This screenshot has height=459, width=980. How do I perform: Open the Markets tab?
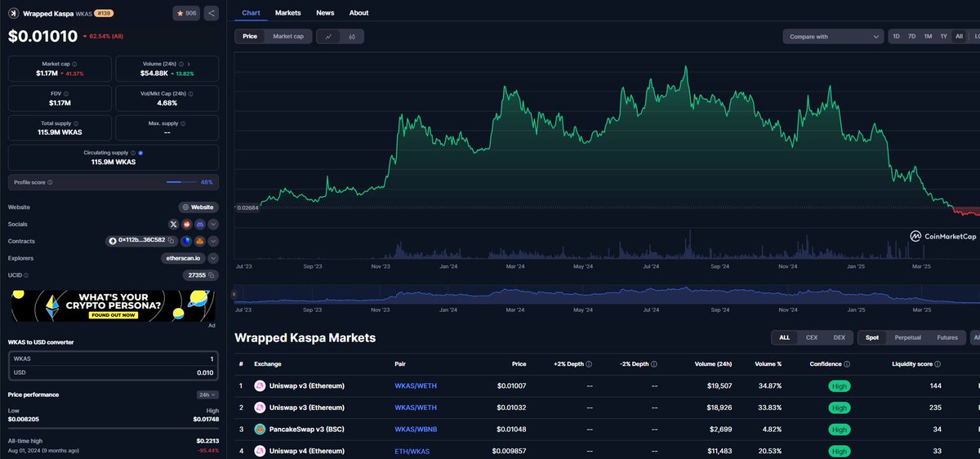(x=287, y=13)
